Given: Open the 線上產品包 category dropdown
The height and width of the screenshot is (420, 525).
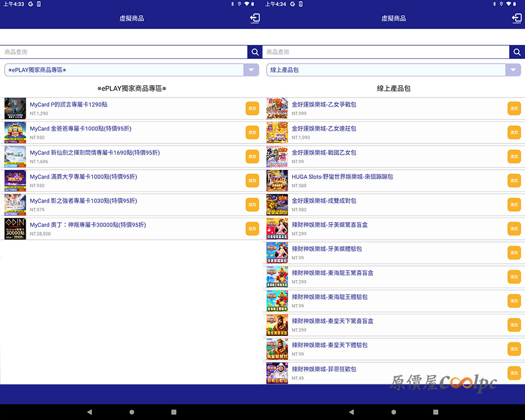Looking at the screenshot, I should pos(393,70).
